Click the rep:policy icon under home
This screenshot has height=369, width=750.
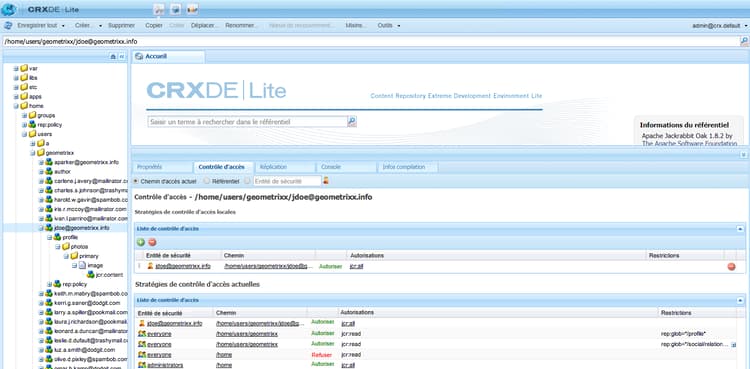pos(32,124)
